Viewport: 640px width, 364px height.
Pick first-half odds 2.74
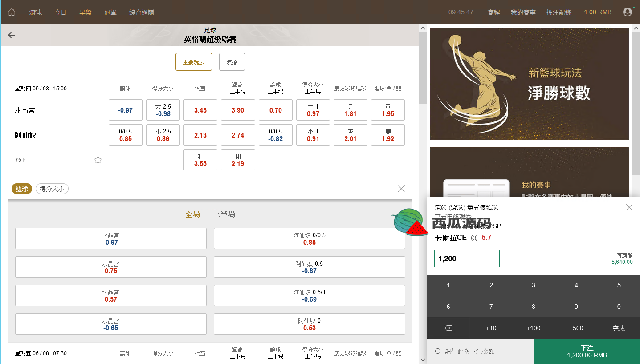pos(238,135)
